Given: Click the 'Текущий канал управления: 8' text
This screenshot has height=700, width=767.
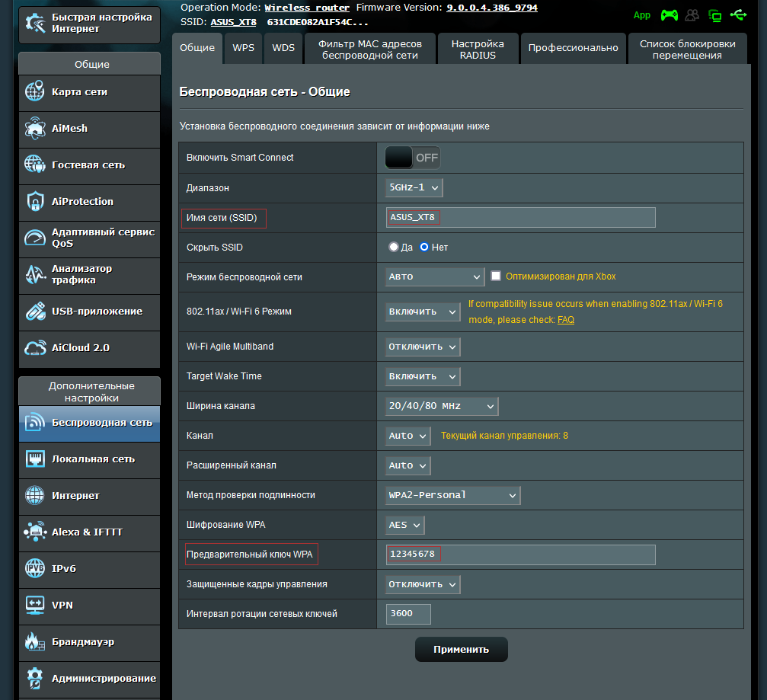Looking at the screenshot, I should point(504,436).
